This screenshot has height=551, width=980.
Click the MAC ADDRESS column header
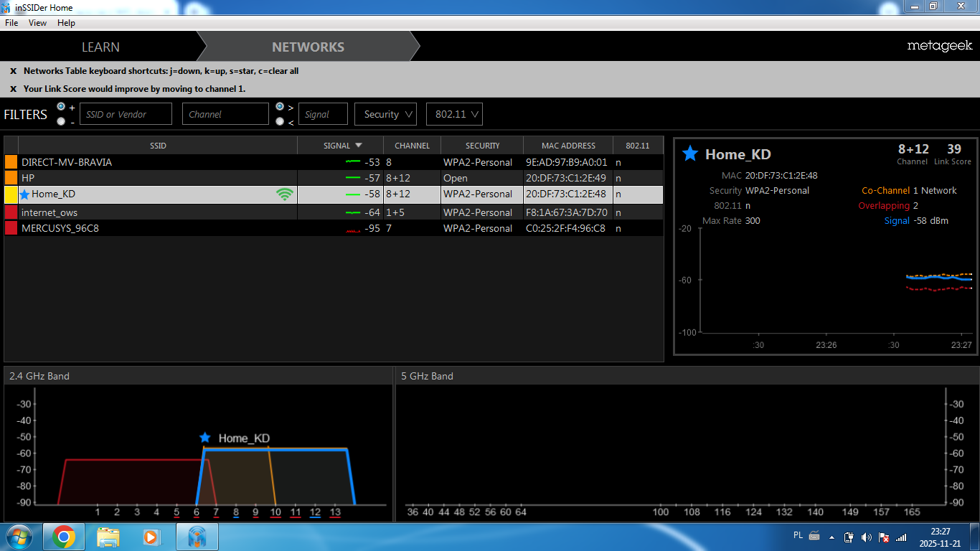pyautogui.click(x=568, y=145)
